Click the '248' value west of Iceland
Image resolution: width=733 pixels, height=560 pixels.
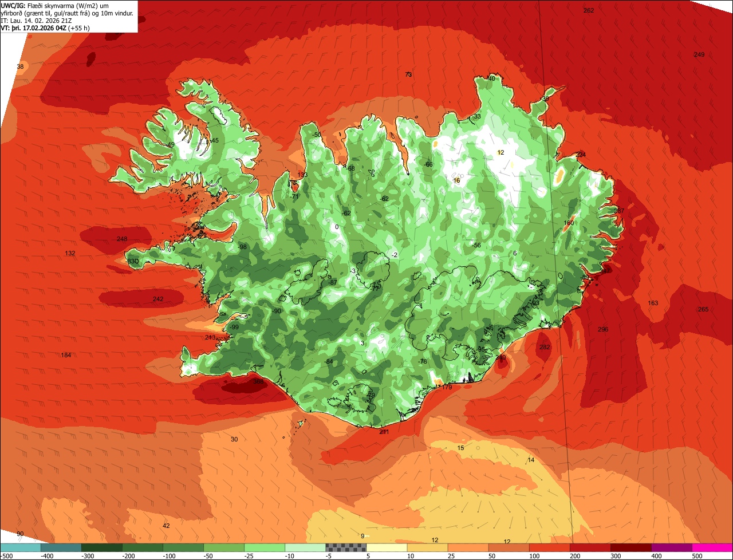(122, 239)
